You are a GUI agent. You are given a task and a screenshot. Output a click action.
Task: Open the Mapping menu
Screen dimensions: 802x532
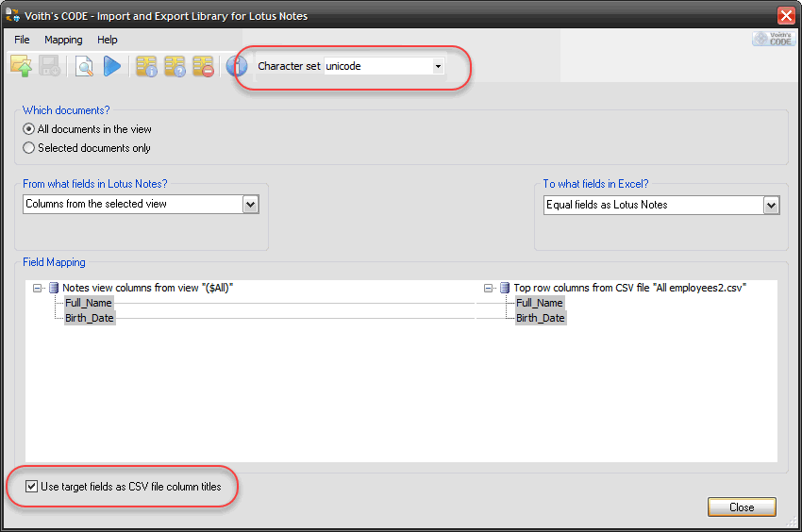[63, 40]
